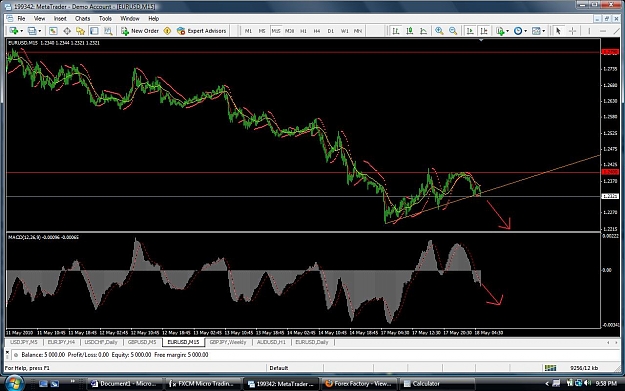Screen dimensions: 625x391
Task: Select the Crosshair tool
Action: (572, 31)
